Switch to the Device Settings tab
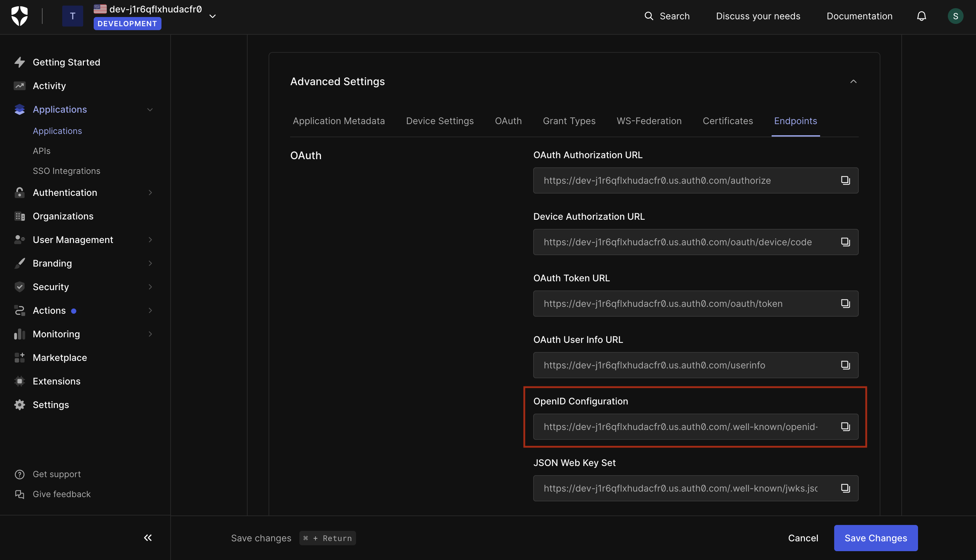 (x=440, y=121)
